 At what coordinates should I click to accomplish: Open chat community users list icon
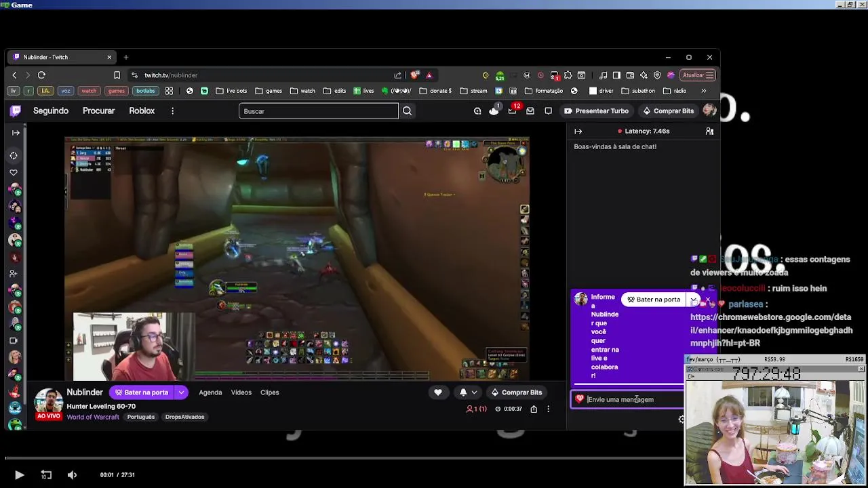pyautogui.click(x=709, y=131)
